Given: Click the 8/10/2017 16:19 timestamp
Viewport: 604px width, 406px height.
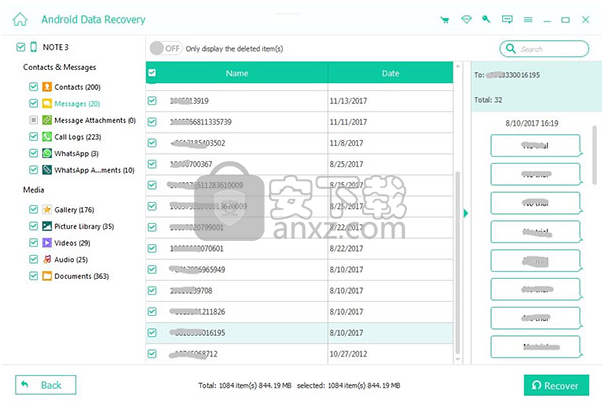Looking at the screenshot, I should pyautogui.click(x=532, y=123).
